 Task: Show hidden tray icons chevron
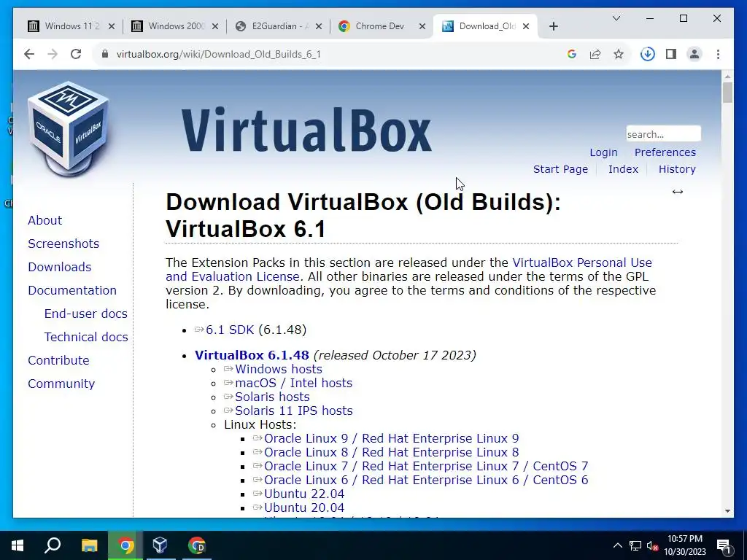click(617, 545)
